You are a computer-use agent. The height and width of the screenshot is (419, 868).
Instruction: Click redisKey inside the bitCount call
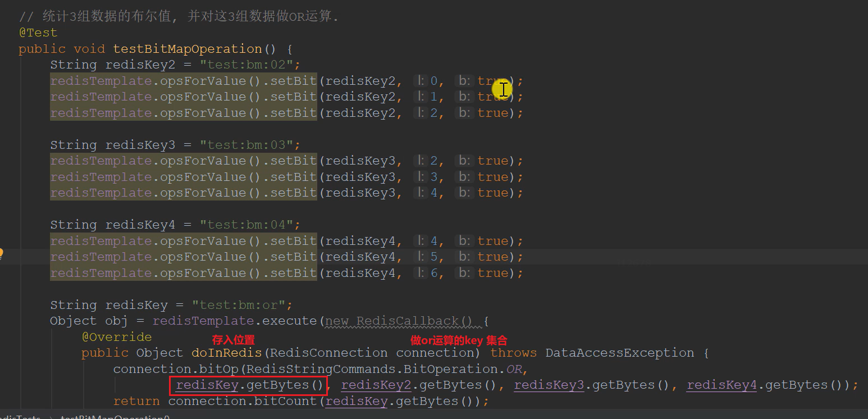[357, 401]
